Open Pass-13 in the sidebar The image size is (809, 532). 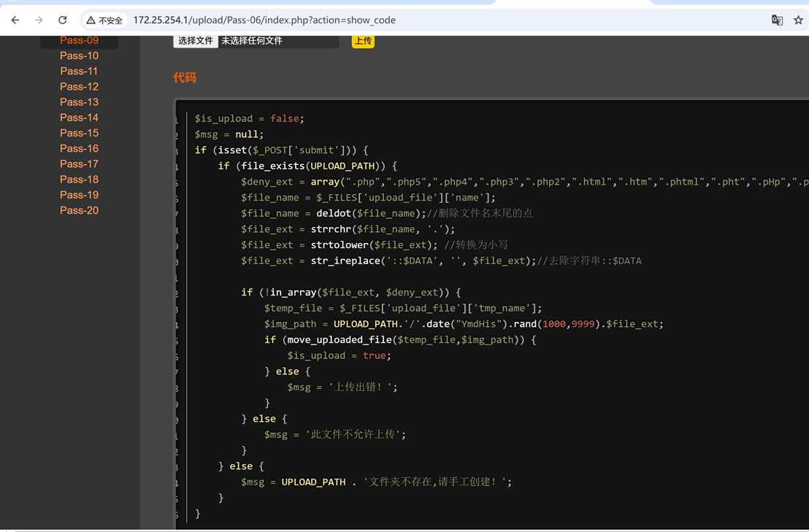79,102
